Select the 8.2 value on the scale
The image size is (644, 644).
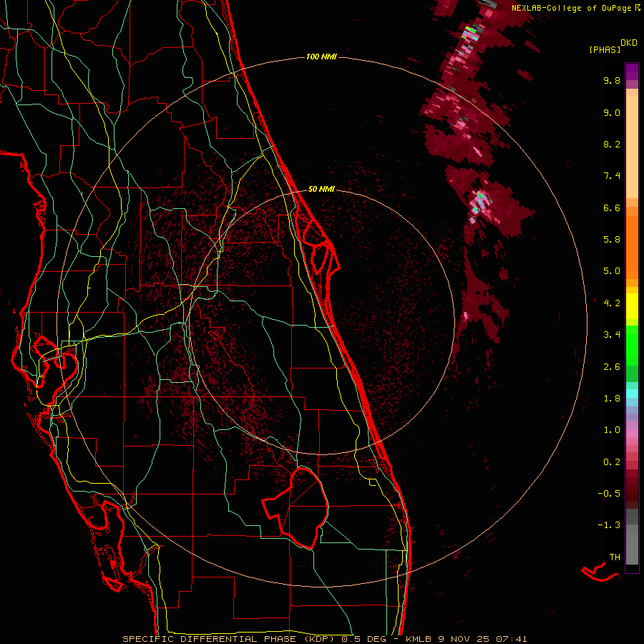(x=612, y=144)
